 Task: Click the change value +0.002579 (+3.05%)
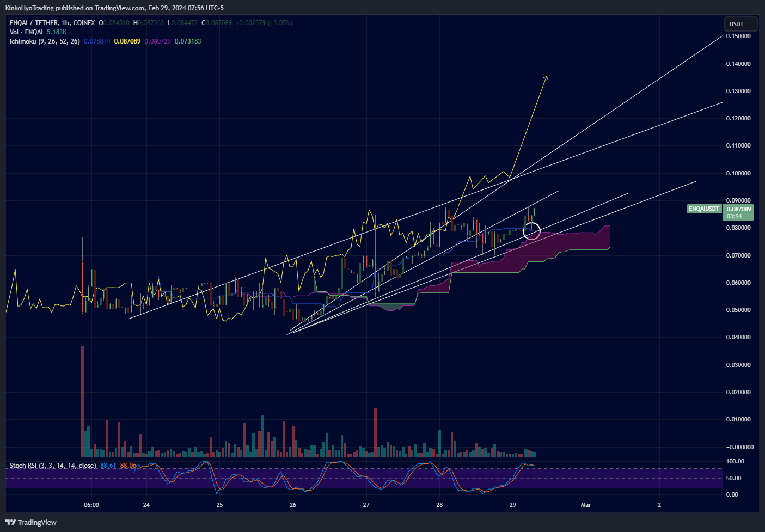264,23
